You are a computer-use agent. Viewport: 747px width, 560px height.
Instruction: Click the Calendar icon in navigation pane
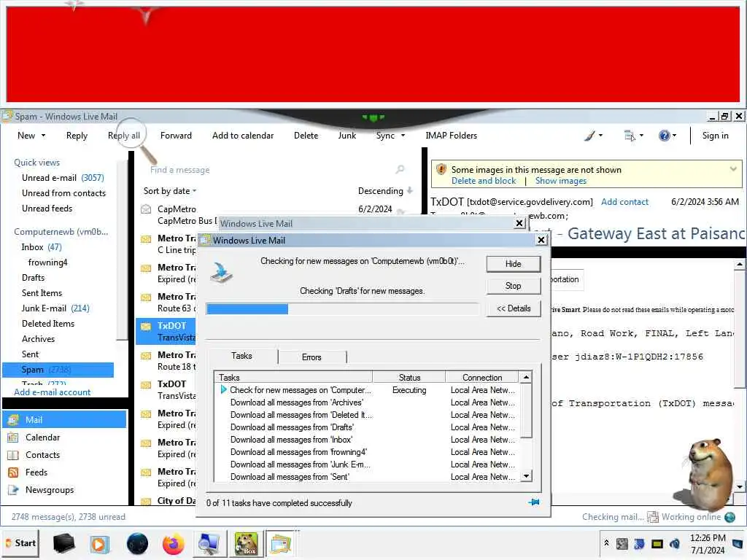coord(13,437)
